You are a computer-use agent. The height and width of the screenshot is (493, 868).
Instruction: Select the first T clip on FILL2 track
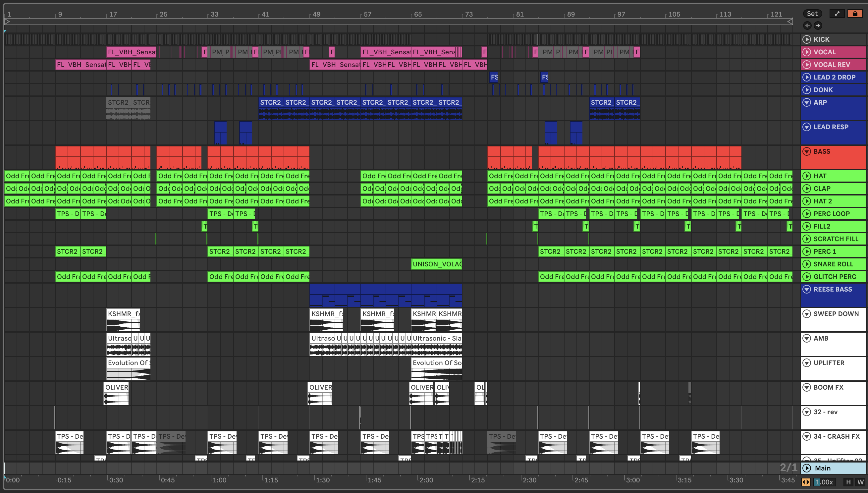pyautogui.click(x=204, y=226)
